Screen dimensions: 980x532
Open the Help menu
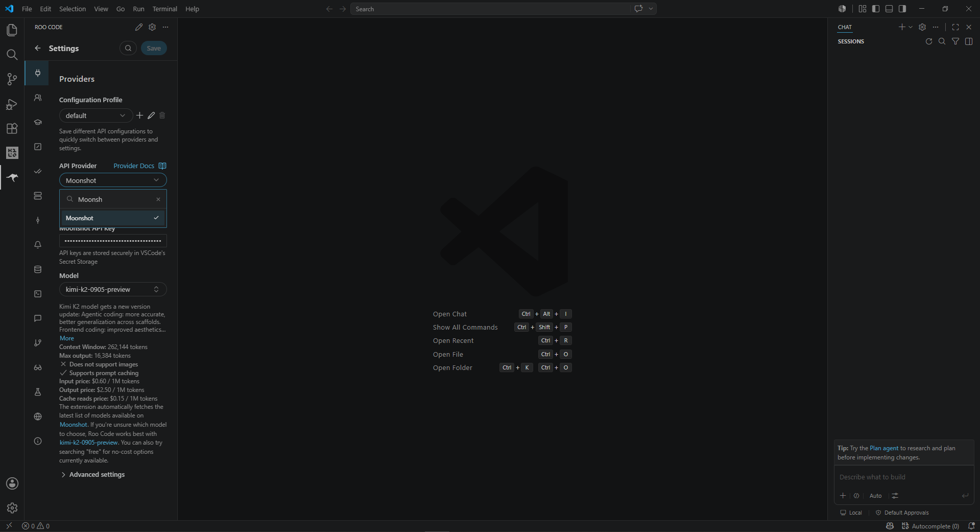(x=192, y=9)
